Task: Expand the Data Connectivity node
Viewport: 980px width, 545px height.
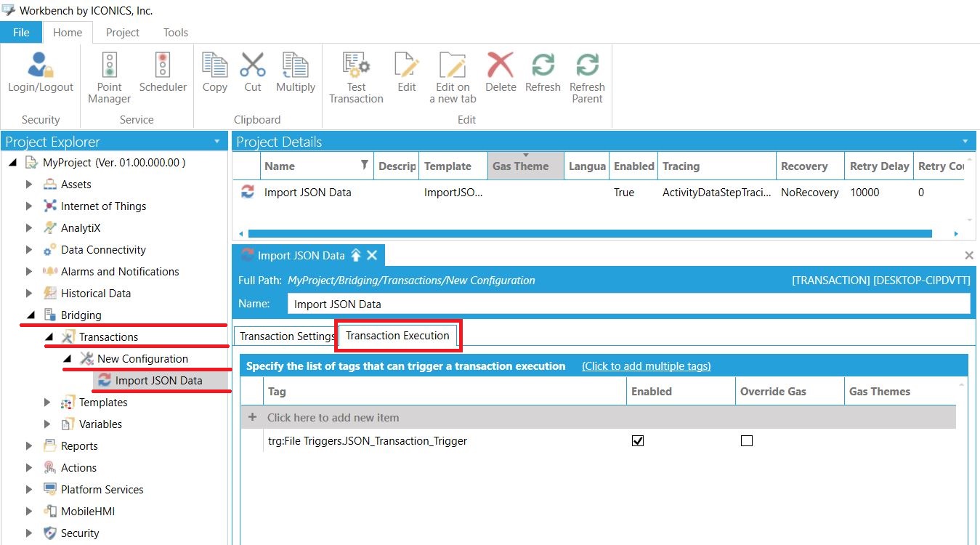Action: click(29, 250)
